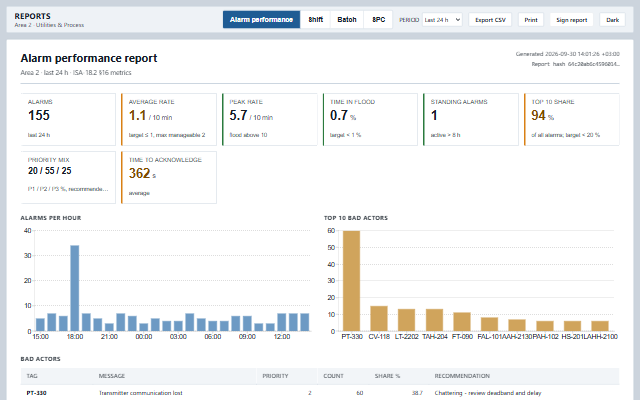
Task: Click the FAL-101 bar in bad actors chart
Action: (x=489, y=324)
